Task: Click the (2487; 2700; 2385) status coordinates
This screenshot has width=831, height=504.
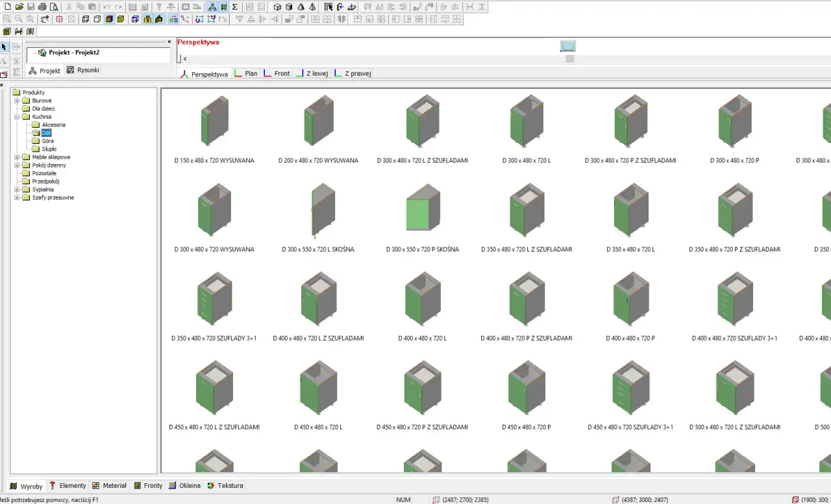Action: pyautogui.click(x=465, y=499)
